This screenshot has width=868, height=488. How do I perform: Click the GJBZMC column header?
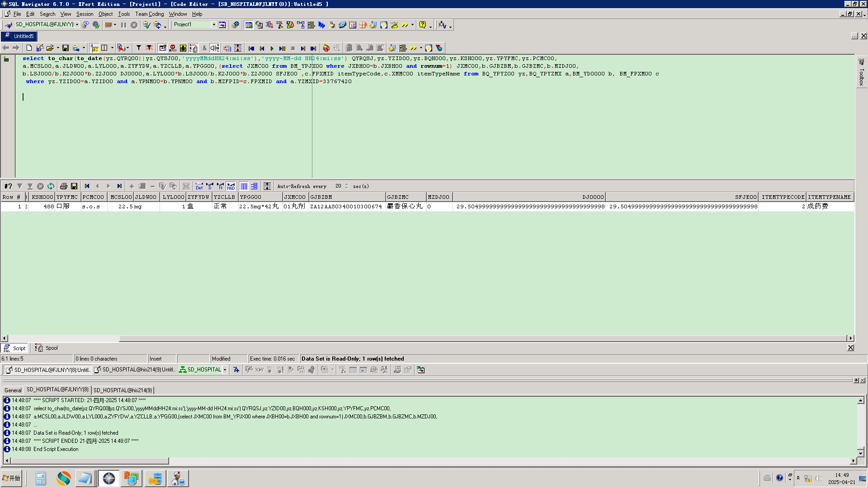click(406, 197)
